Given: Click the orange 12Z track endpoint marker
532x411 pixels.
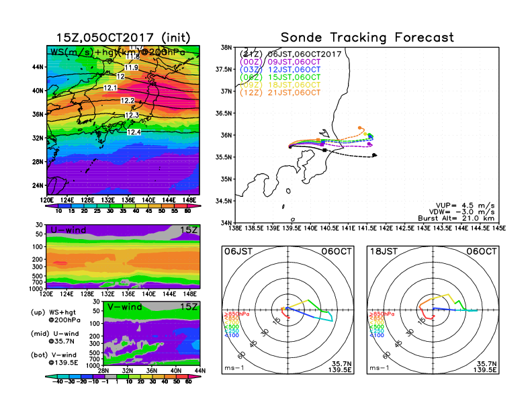Looking at the screenshot, I should pyautogui.click(x=361, y=127).
